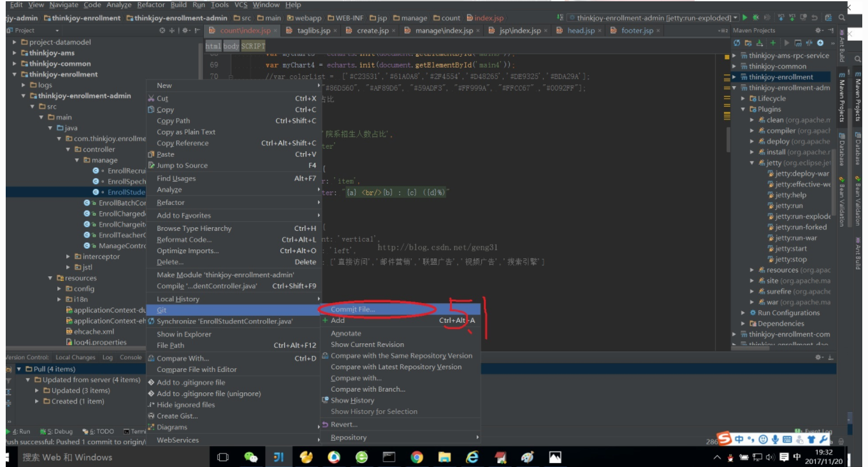Update project from VCS
This screenshot has height=467, width=868.
click(x=781, y=18)
